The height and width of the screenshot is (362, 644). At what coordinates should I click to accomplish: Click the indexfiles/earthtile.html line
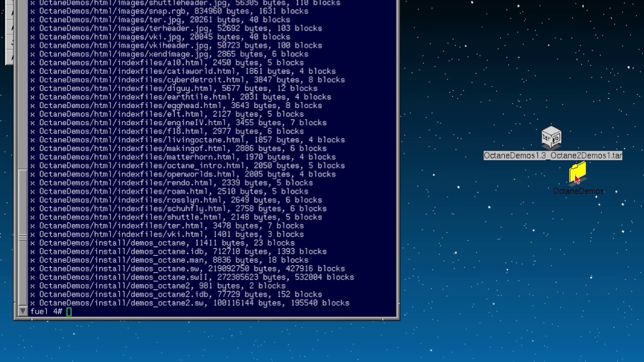pyautogui.click(x=180, y=98)
